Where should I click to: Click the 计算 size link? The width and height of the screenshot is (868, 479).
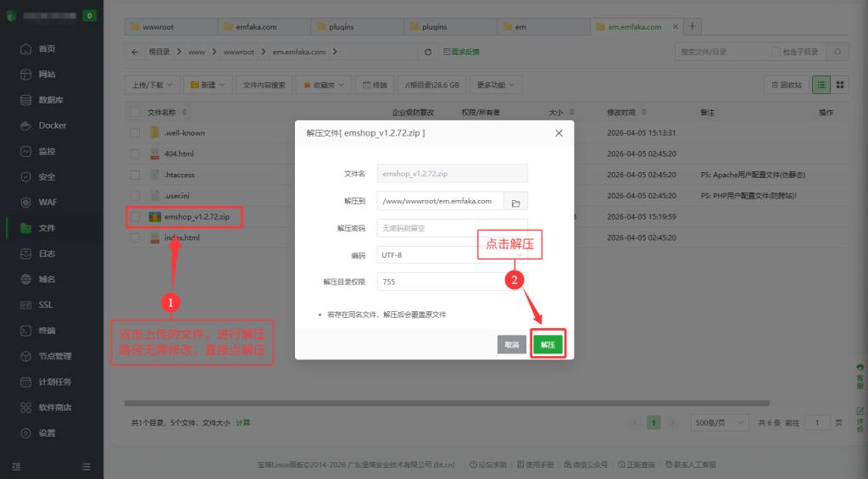tap(243, 423)
